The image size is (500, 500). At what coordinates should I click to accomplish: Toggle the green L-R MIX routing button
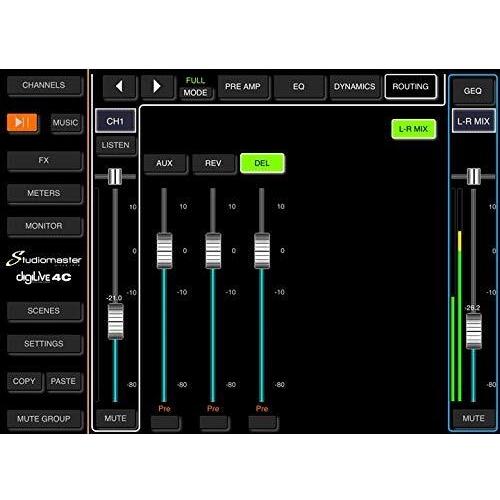(413, 129)
